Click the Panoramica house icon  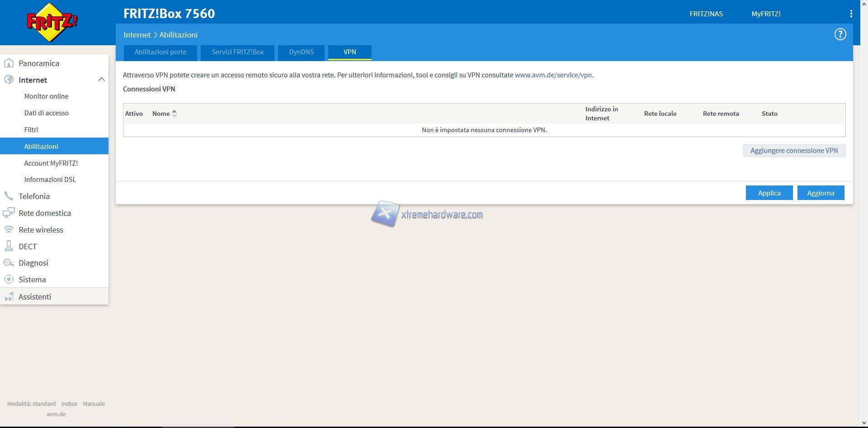9,63
